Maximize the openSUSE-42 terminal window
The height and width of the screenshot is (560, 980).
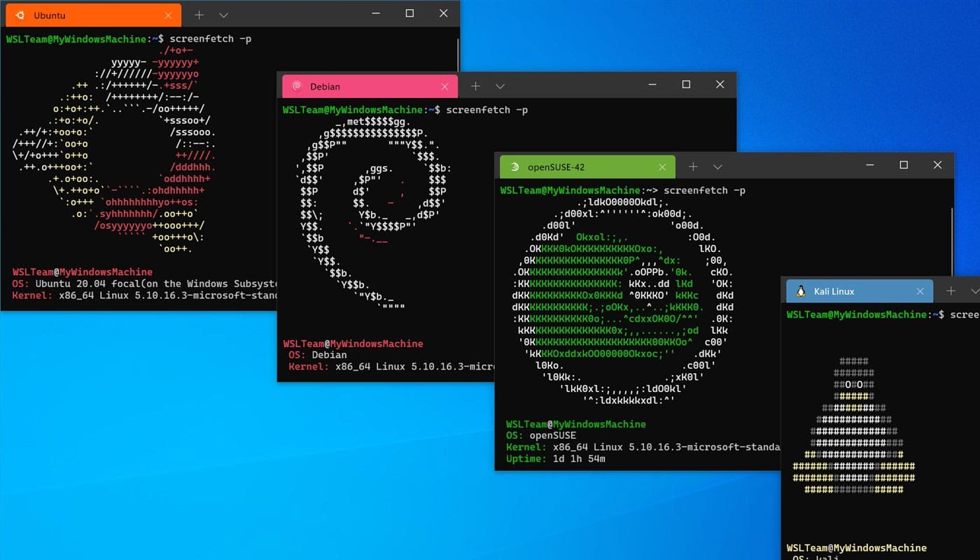[904, 165]
